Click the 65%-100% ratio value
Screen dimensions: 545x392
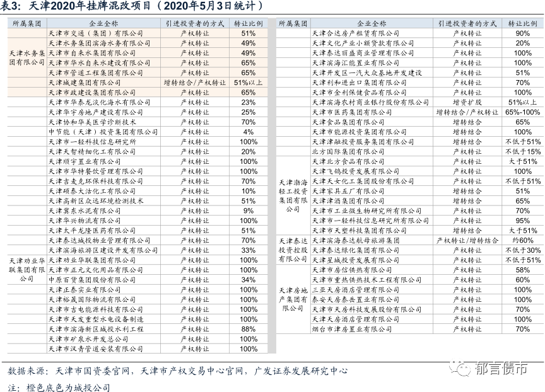click(x=523, y=112)
